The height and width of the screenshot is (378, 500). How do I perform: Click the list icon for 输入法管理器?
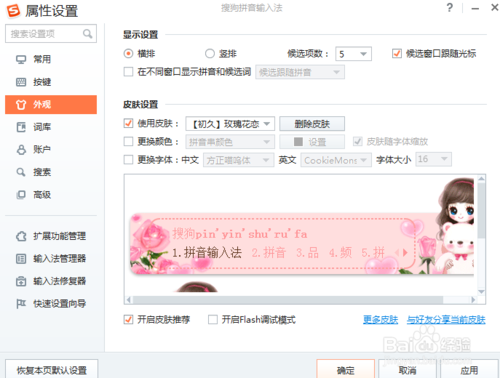tap(21, 259)
